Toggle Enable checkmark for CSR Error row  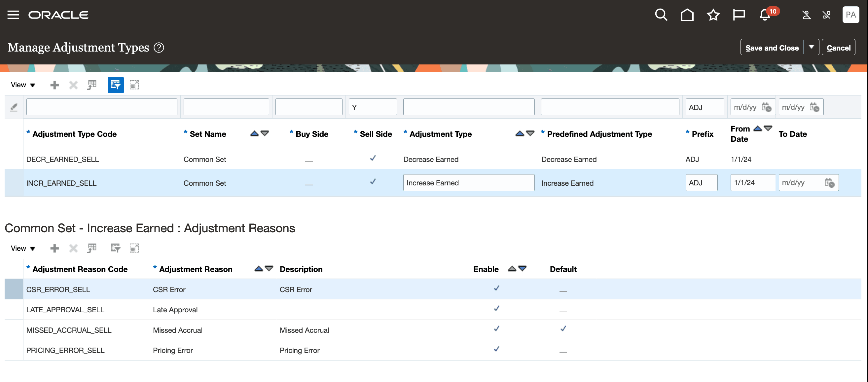tap(496, 288)
